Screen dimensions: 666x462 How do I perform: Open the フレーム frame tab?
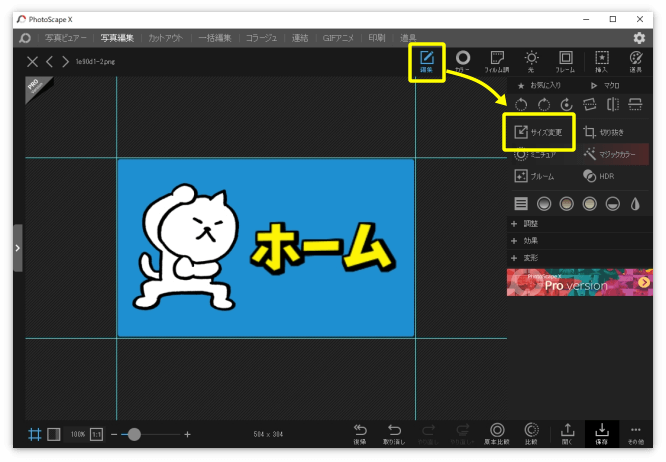tap(565, 62)
